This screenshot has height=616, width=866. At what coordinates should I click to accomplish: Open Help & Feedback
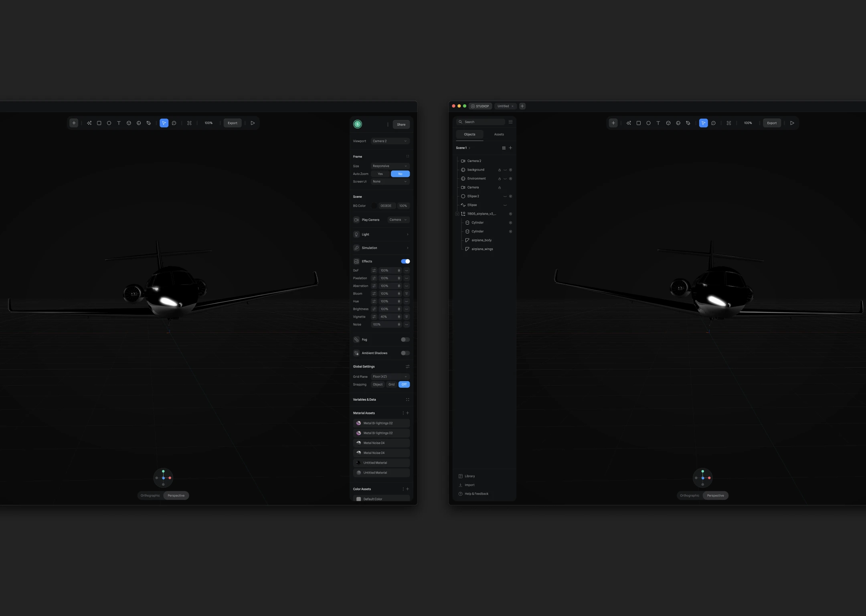(x=473, y=494)
